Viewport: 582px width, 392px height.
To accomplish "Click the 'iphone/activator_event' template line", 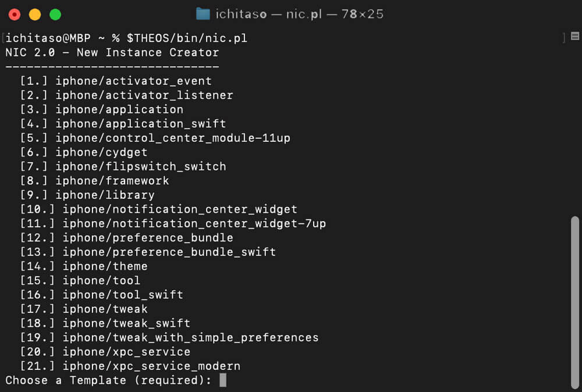I will point(133,81).
